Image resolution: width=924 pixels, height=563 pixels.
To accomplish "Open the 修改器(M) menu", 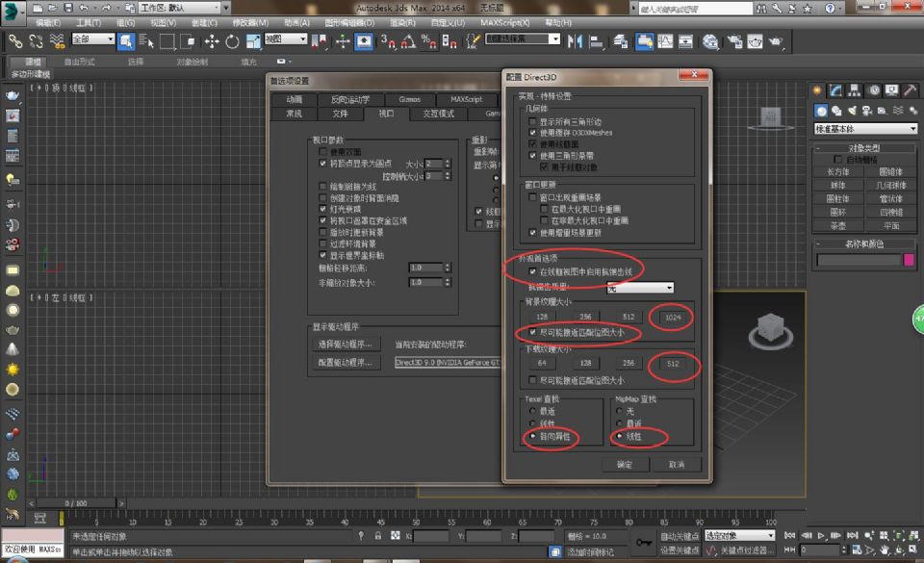I will [x=250, y=23].
